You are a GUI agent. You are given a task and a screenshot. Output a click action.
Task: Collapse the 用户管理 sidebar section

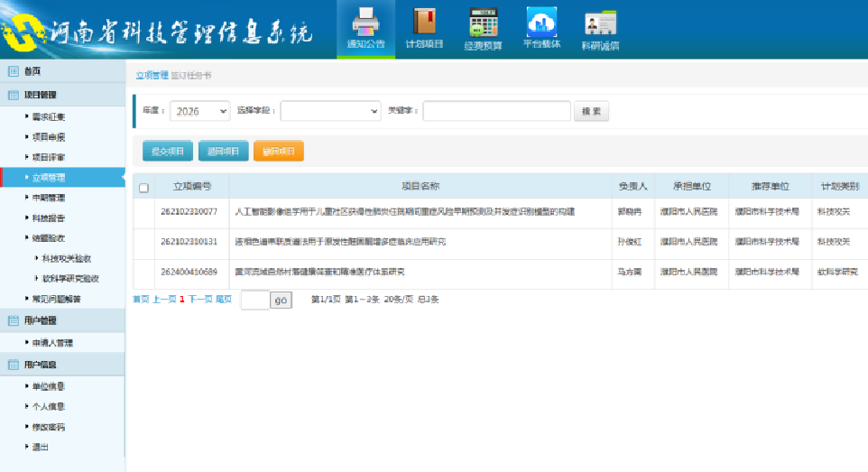click(40, 320)
